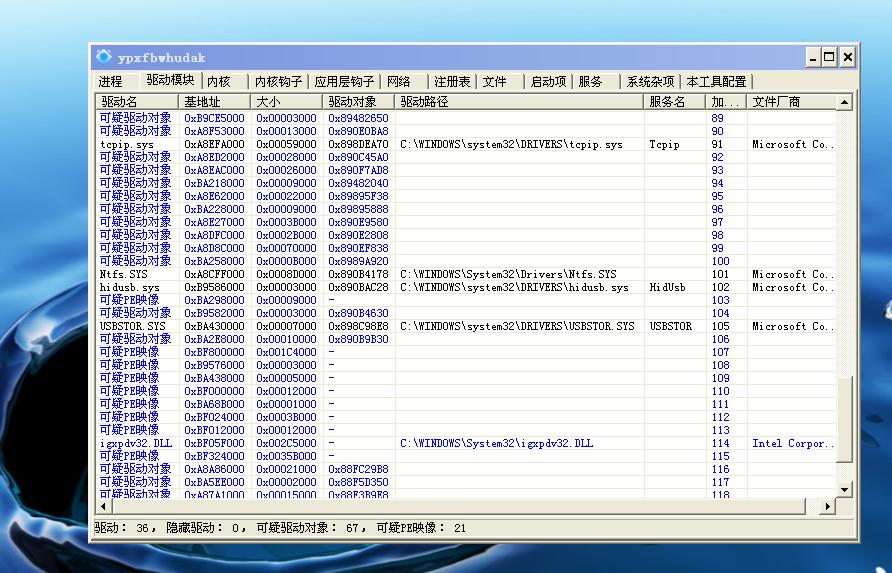Select the tcpip.sys driver row
The width and height of the screenshot is (892, 573).
pos(466,145)
